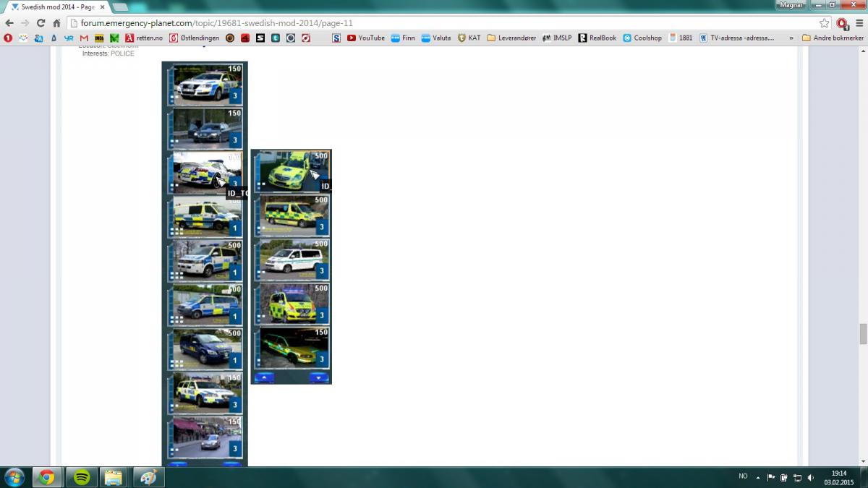The width and height of the screenshot is (868, 488).
Task: Open the home page via house icon
Action: pyautogui.click(x=56, y=23)
